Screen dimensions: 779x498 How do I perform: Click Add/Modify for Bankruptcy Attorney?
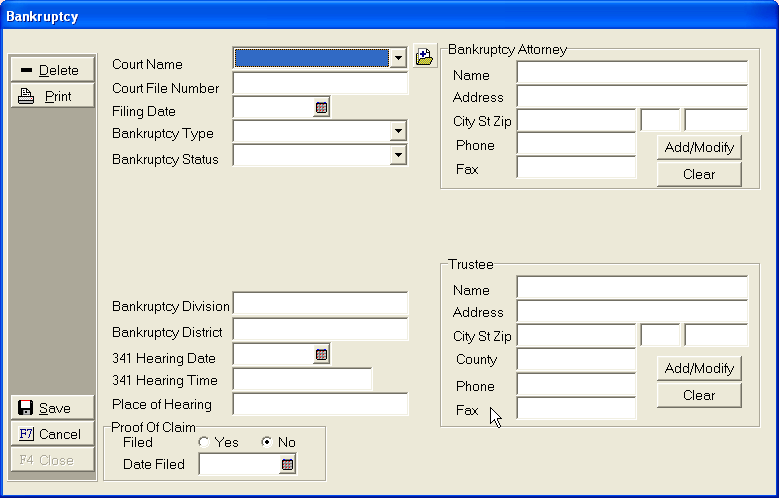coord(699,148)
